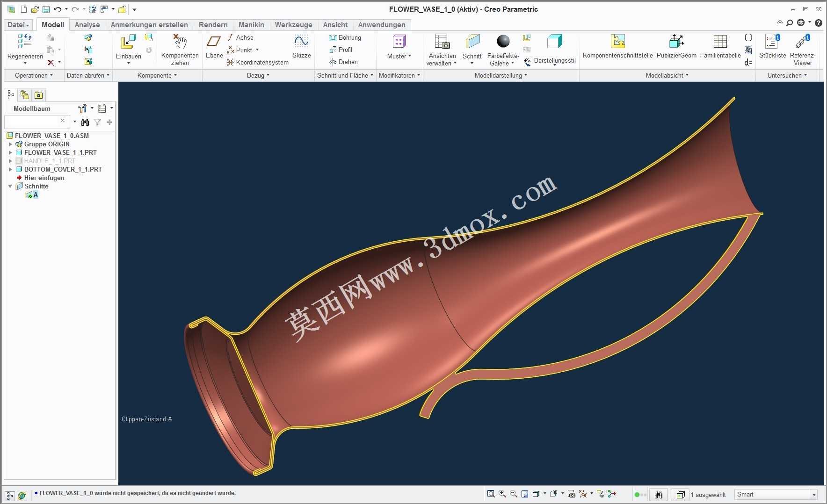Open a file via the folder icon
Image resolution: width=827 pixels, height=504 pixels.
point(35,9)
